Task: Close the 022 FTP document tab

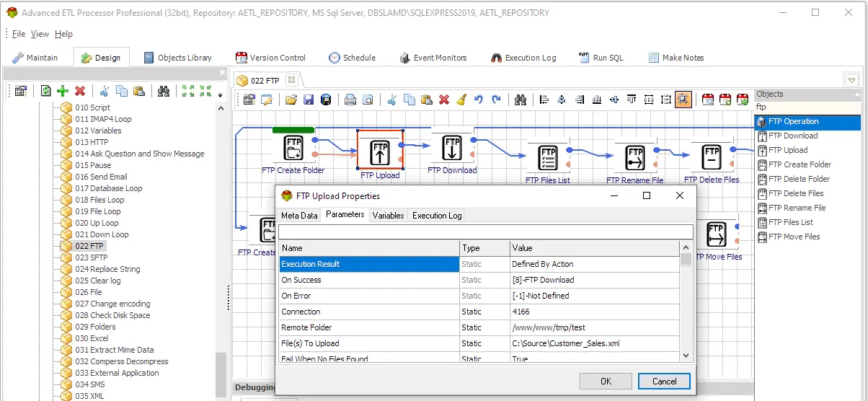Action: (291, 80)
